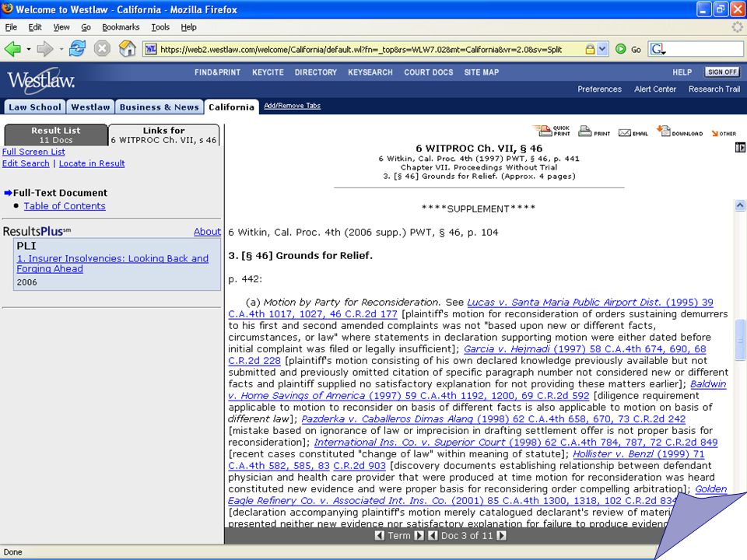Go to next document arrow

[501, 536]
